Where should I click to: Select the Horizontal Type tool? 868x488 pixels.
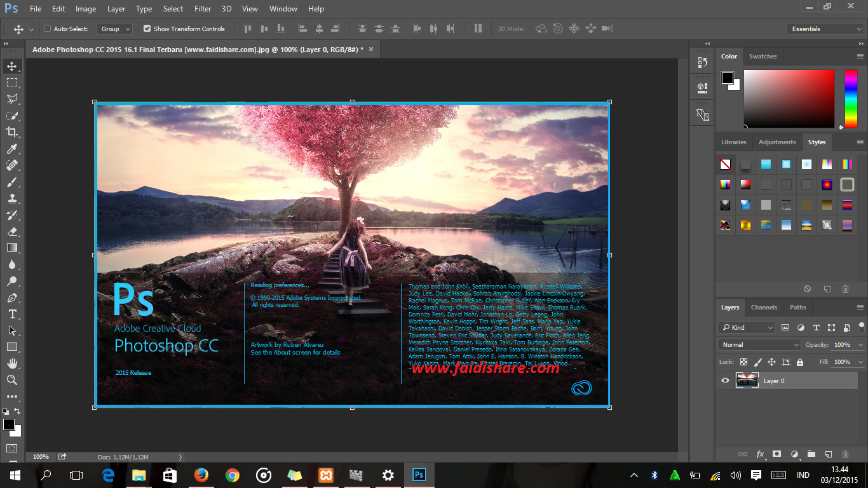[12, 314]
